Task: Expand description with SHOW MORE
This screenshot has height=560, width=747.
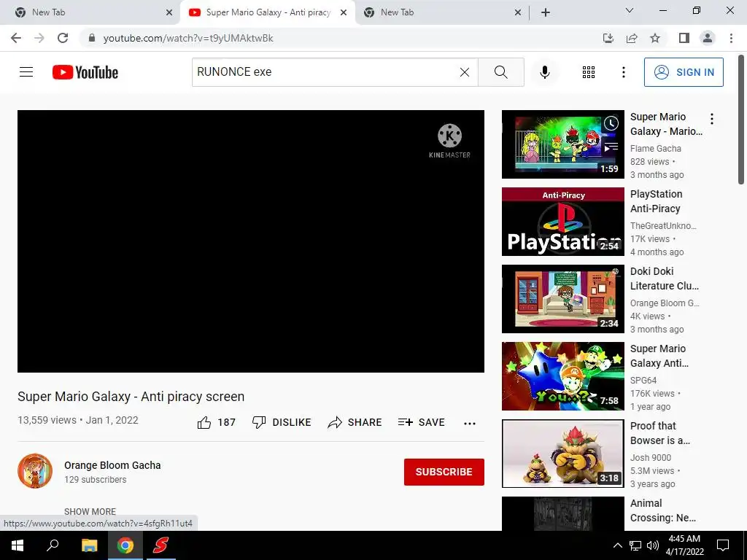Action: (90, 511)
